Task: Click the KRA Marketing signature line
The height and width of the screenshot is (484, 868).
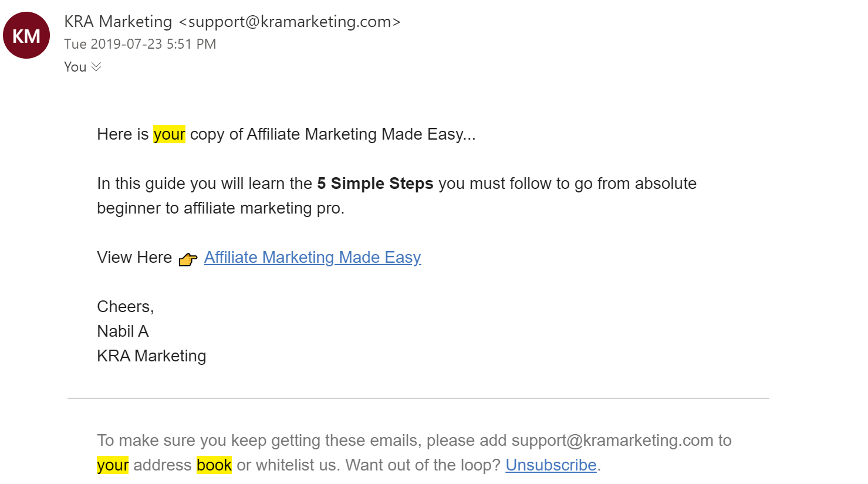Action: click(x=151, y=356)
